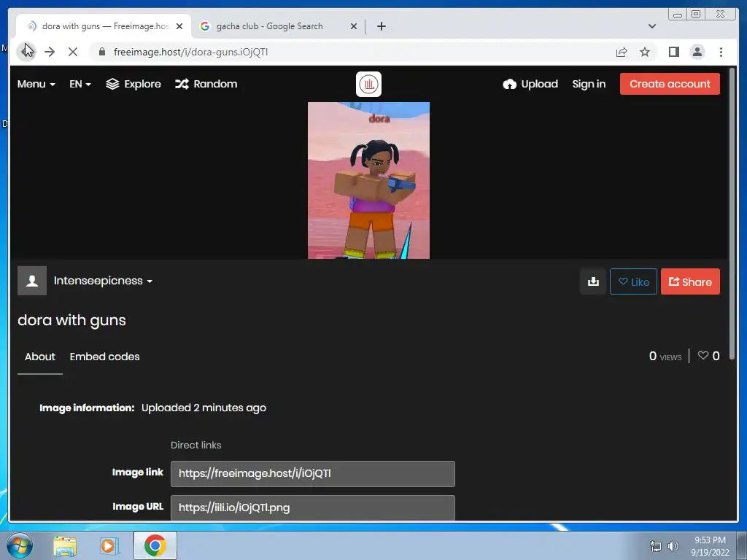Screen dimensions: 747x560
Task: Expand the Intenseepicness user dropdown
Action: click(x=103, y=281)
